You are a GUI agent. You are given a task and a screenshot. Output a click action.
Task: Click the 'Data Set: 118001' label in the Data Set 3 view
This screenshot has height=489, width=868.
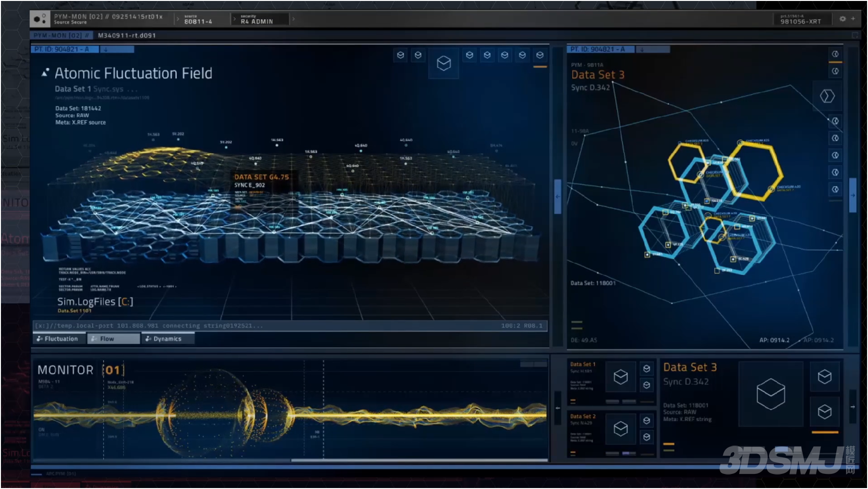click(593, 283)
